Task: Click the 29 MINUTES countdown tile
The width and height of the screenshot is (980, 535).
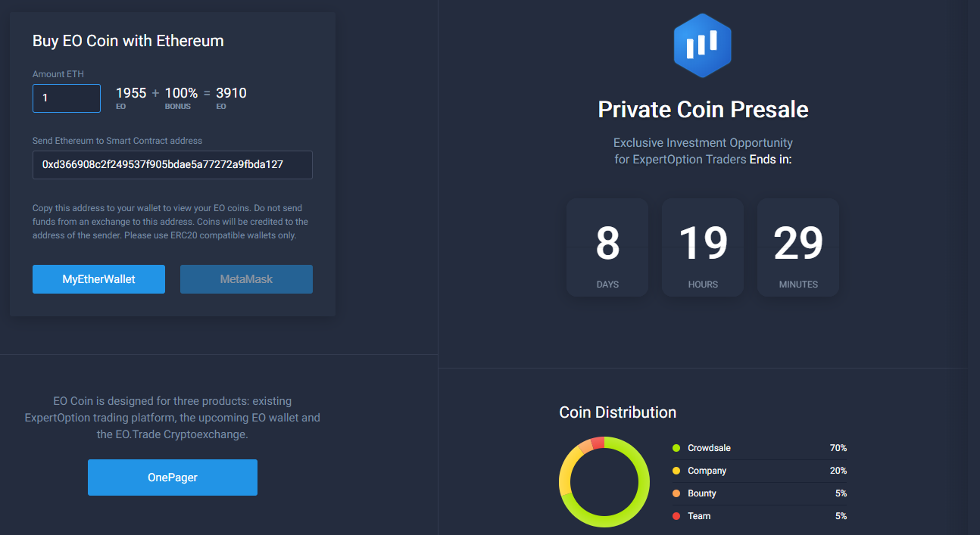Action: (x=798, y=247)
